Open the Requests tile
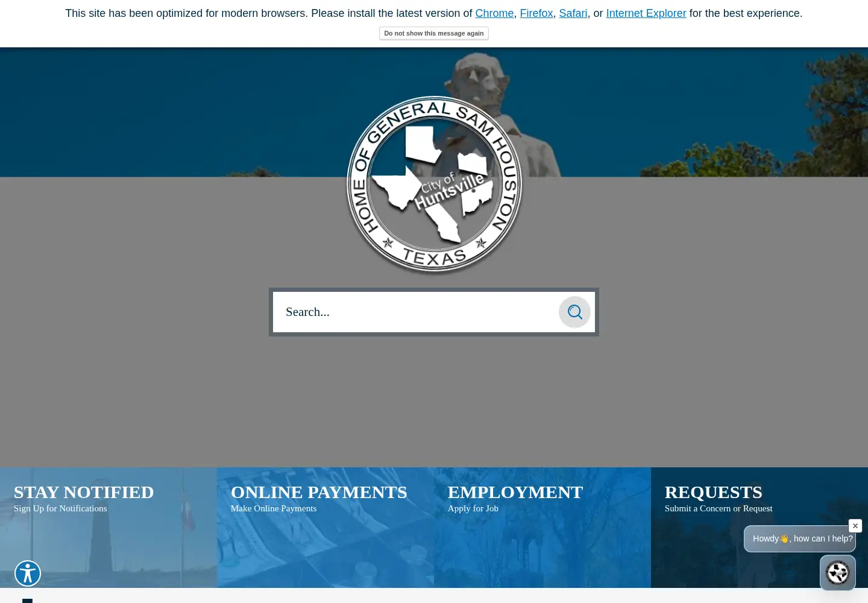 [759, 528]
